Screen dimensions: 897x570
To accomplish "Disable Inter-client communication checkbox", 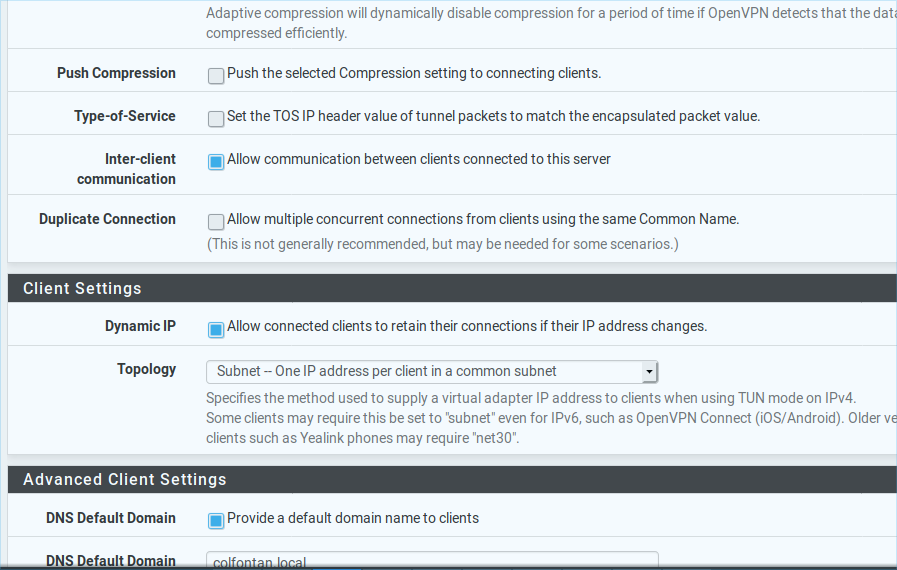I will coord(216,161).
